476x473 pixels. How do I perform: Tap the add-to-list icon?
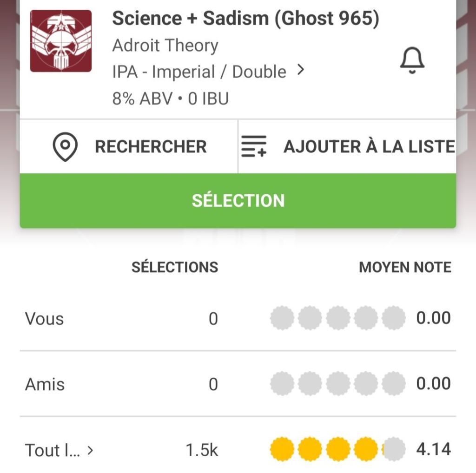tap(254, 147)
